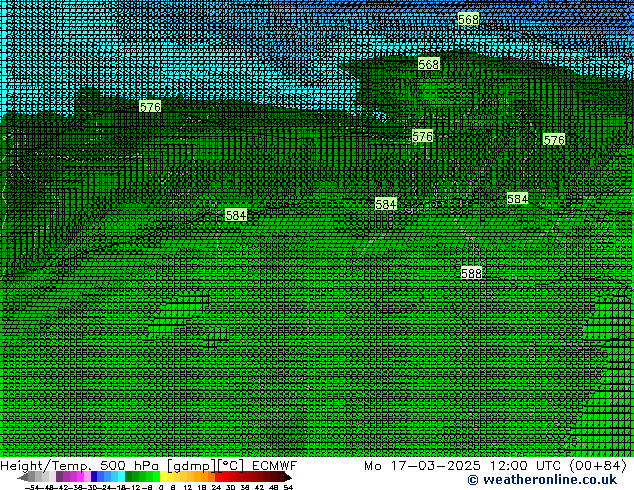
Task: Click the 588 height contour label
Action: 471,273
